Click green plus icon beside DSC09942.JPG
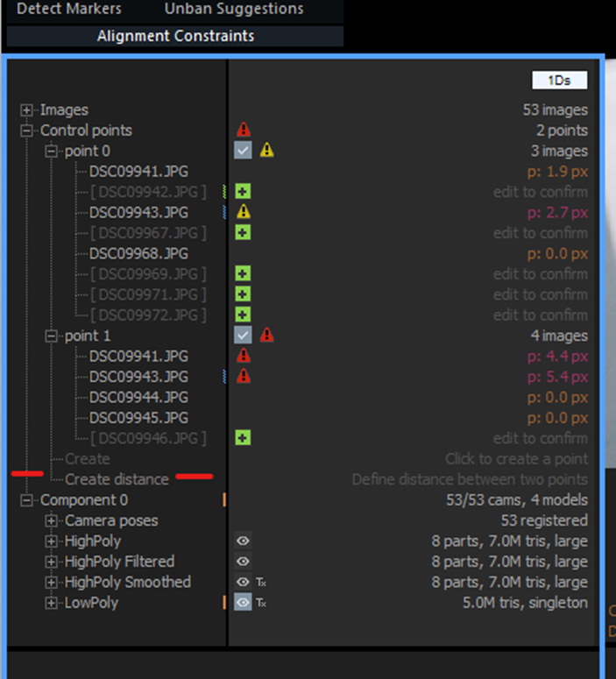Image resolution: width=616 pixels, height=679 pixels. [243, 192]
